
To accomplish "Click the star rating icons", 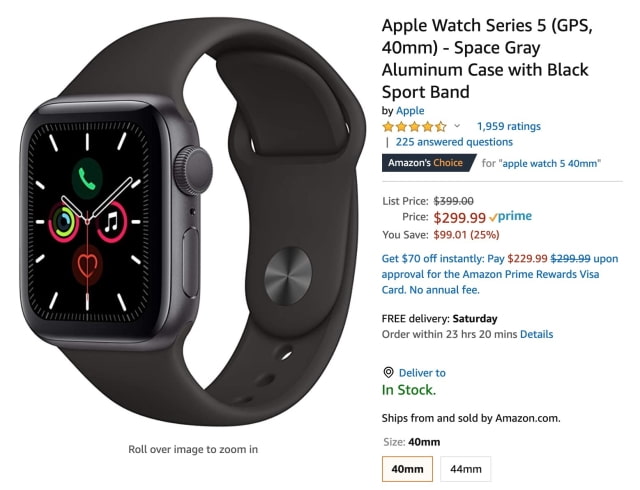I will pyautogui.click(x=414, y=127).
